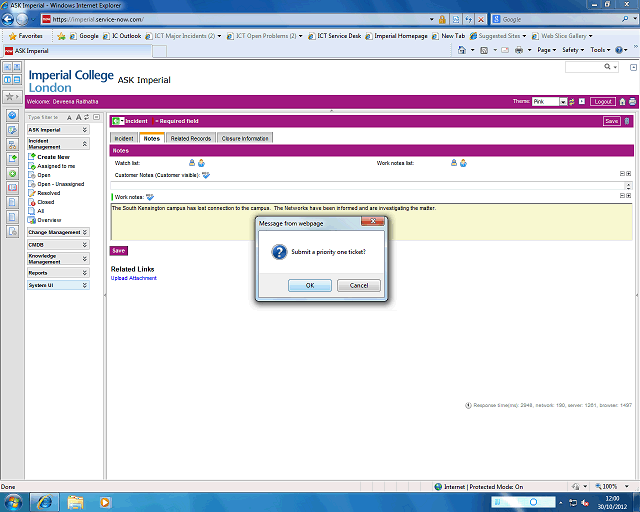
Task: Open the Closure Information tab
Action: (x=245, y=138)
